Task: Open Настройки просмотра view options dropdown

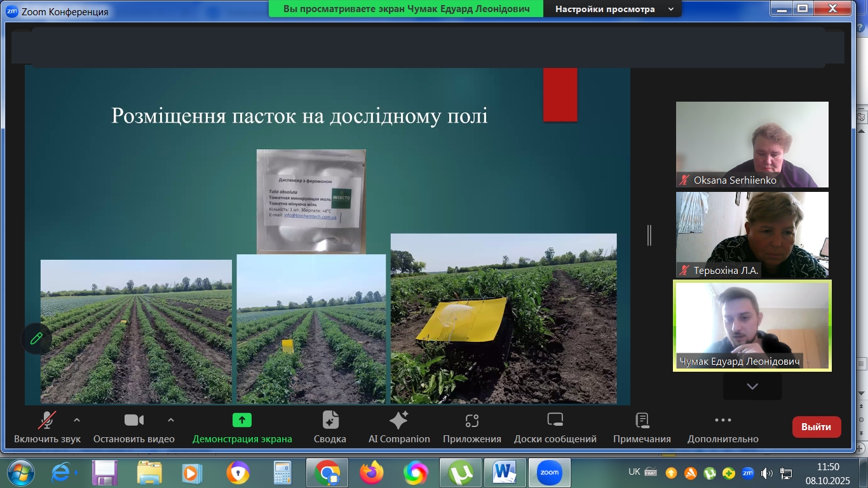Action: [x=614, y=10]
